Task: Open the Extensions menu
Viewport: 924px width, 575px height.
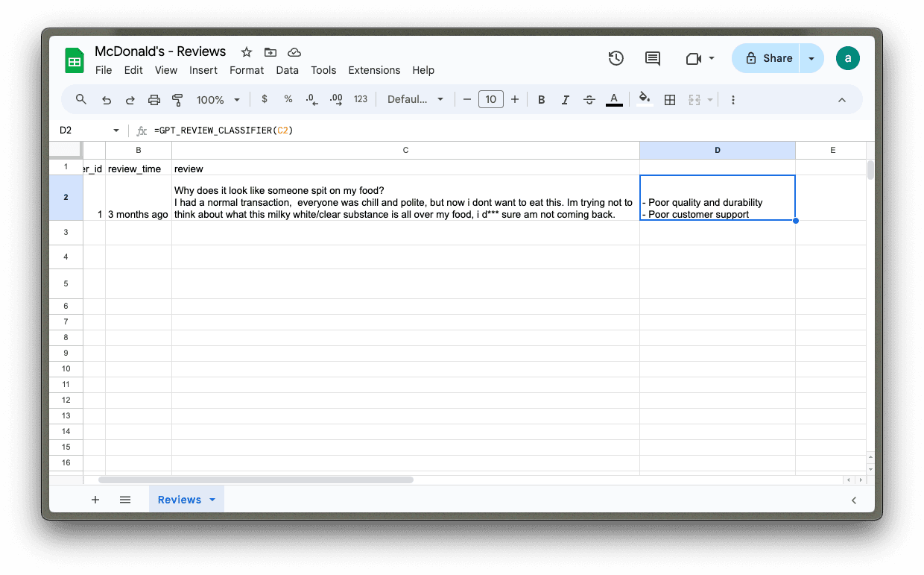Action: coord(374,70)
